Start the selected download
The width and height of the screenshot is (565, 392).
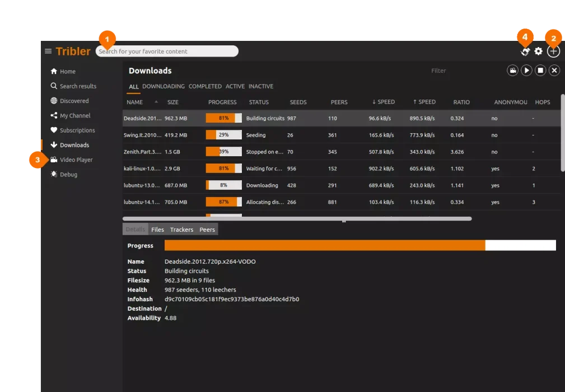[x=526, y=70]
